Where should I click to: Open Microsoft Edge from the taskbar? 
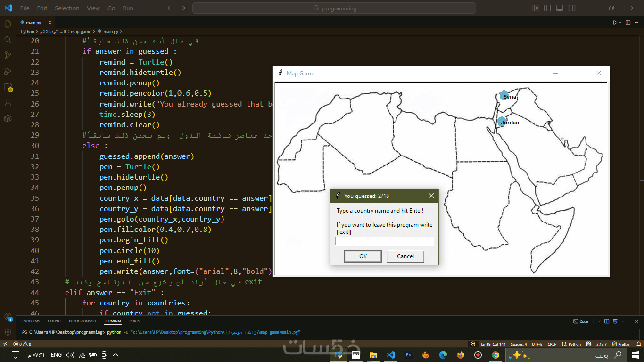click(443, 355)
